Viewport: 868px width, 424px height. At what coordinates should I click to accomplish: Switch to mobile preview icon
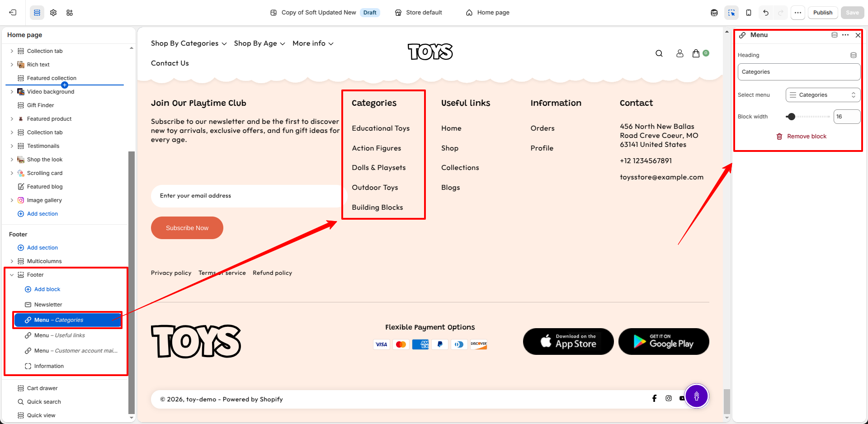(749, 13)
